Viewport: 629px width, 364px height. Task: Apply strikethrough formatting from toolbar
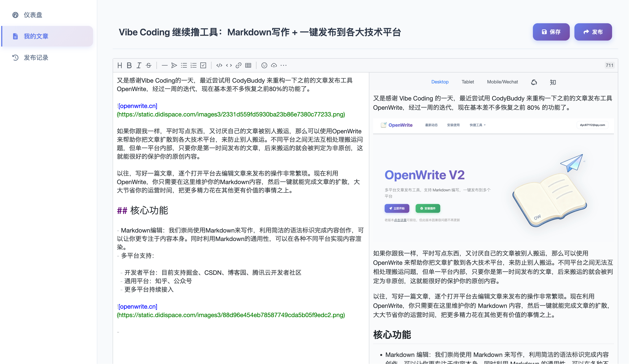[149, 65]
